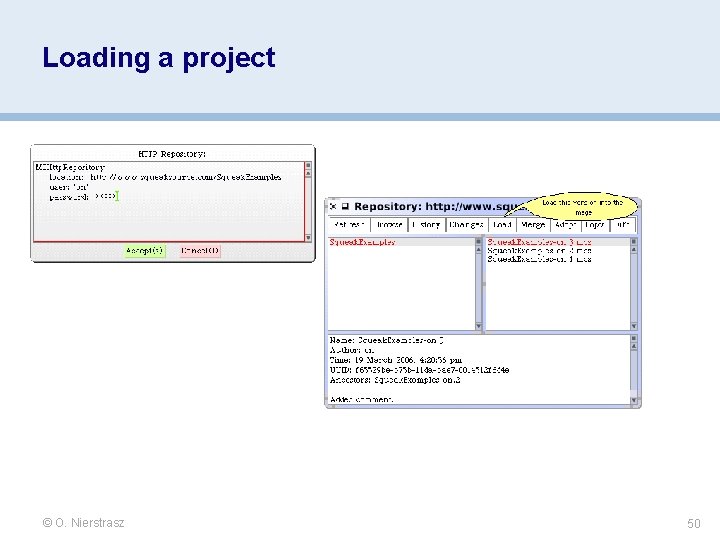The height and width of the screenshot is (540, 720).
Task: Click scroll-up arrow in HTTP Repository dialog
Action: [308, 174]
